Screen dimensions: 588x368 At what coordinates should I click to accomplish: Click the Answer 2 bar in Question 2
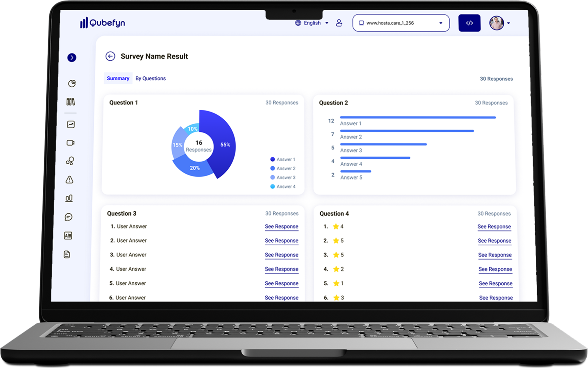tap(407, 131)
